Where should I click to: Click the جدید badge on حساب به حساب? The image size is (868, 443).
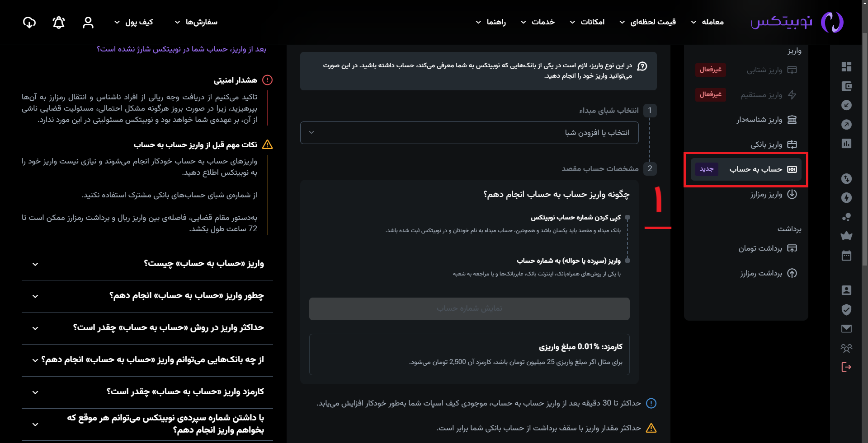pyautogui.click(x=707, y=169)
